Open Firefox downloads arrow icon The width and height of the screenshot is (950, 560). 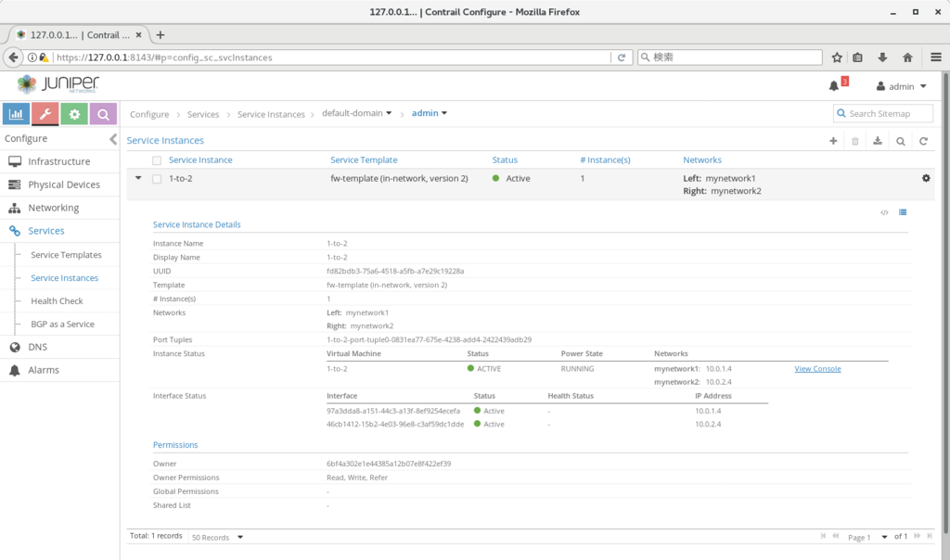(882, 57)
